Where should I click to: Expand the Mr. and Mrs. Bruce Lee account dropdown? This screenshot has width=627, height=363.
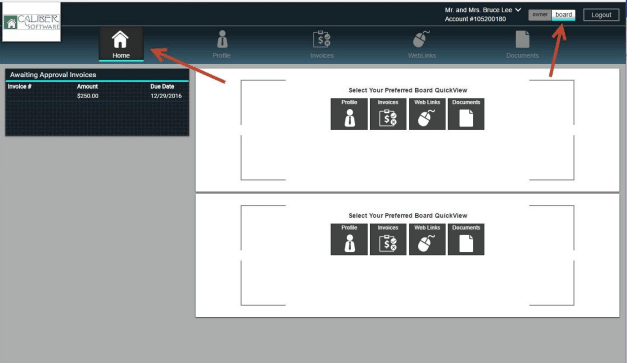point(518,10)
